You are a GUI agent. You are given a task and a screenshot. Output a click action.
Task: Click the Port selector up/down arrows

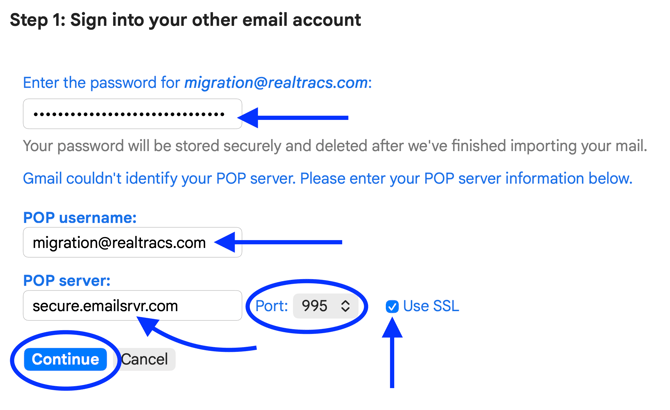(x=346, y=306)
